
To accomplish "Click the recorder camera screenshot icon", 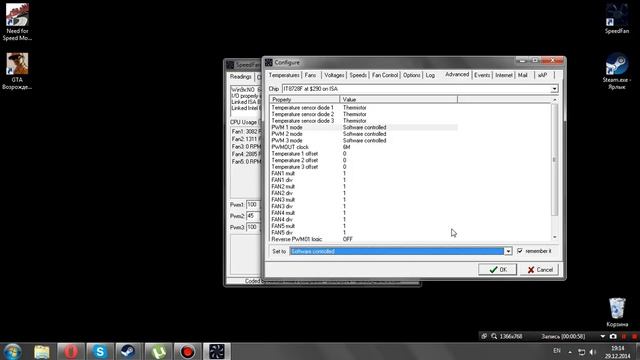I will pos(613,336).
